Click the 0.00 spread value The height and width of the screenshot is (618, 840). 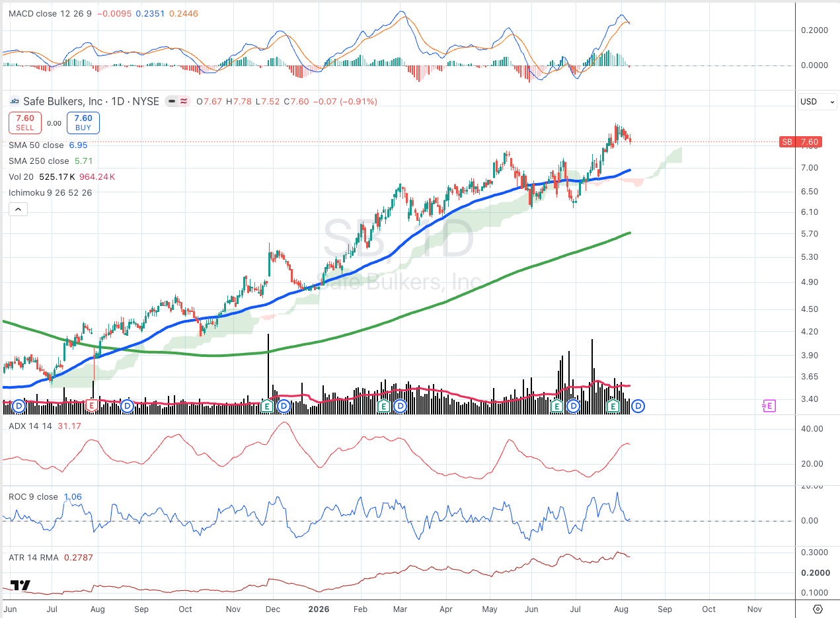coord(54,123)
